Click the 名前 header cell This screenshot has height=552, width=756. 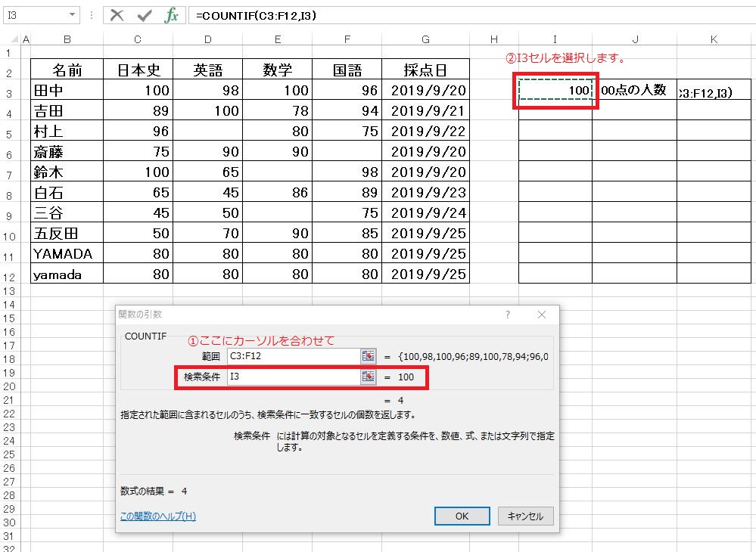[67, 70]
